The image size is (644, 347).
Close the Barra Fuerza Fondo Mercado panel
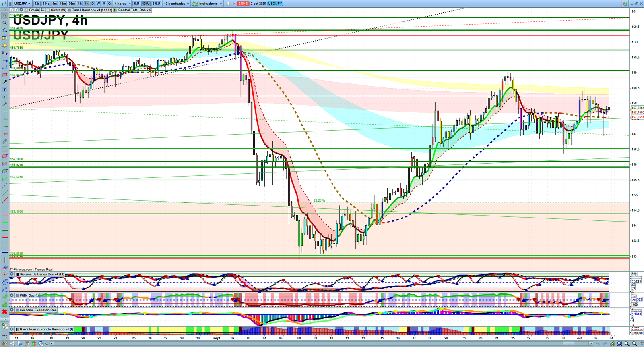[x=12, y=329]
